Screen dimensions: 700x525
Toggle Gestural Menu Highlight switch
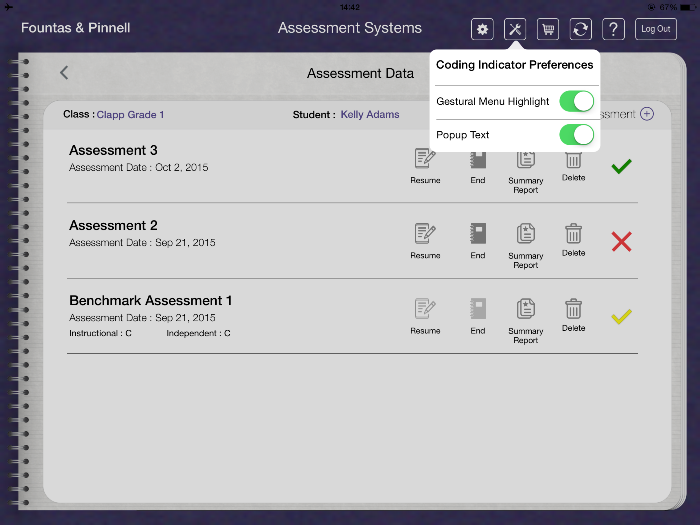point(576,101)
